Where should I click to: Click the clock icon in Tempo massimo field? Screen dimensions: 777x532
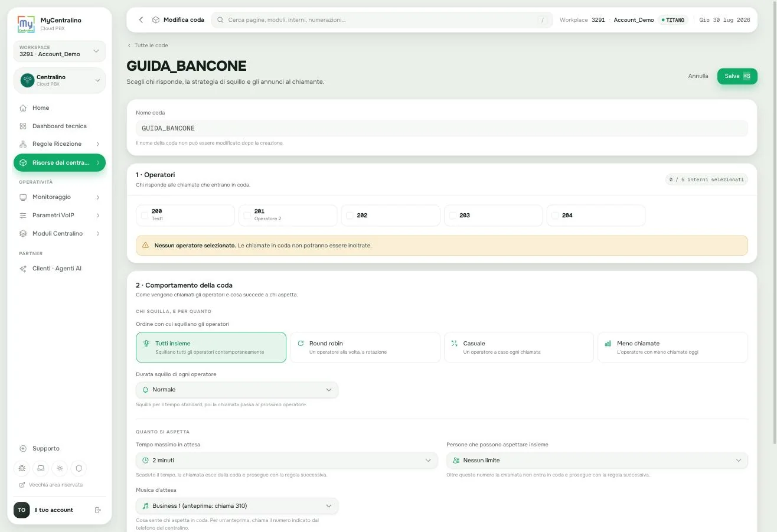click(145, 461)
